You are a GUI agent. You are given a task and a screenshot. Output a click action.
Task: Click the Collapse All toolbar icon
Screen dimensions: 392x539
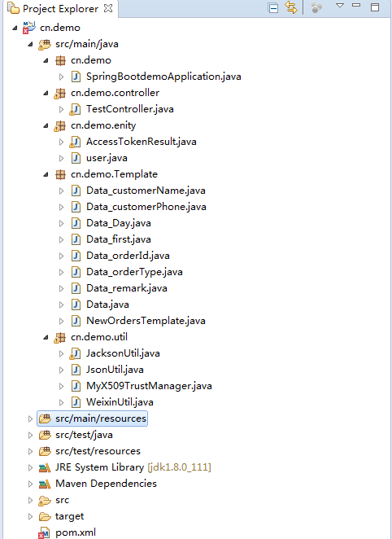pos(273,7)
